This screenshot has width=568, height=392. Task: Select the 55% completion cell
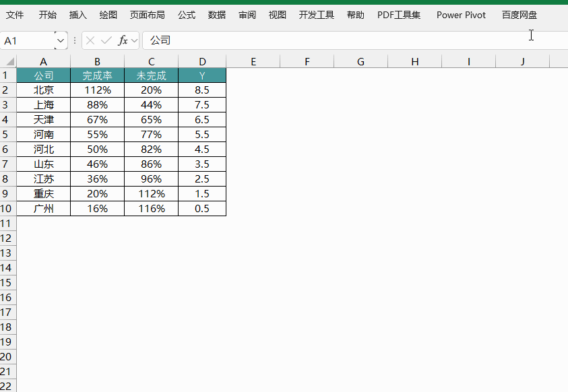click(x=98, y=134)
